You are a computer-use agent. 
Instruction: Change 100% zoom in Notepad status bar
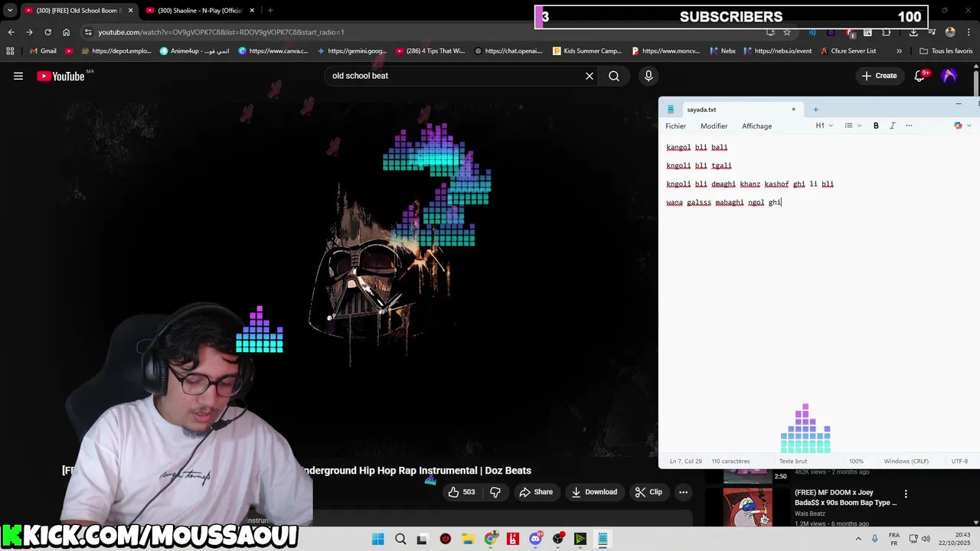(856, 461)
